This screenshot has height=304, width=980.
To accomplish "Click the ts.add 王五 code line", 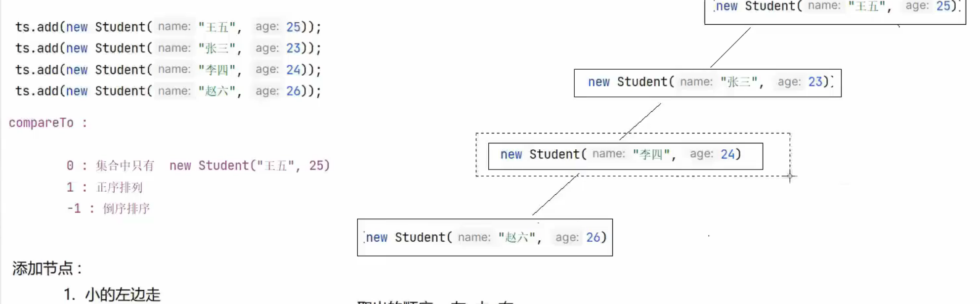I will (168, 27).
